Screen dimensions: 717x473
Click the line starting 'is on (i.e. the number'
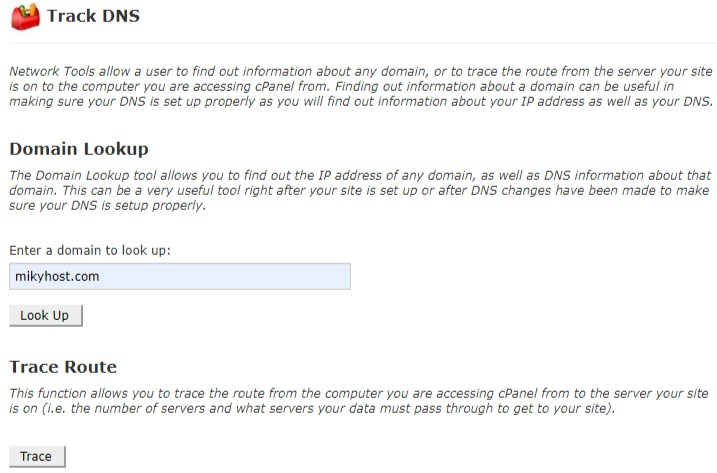coord(312,408)
